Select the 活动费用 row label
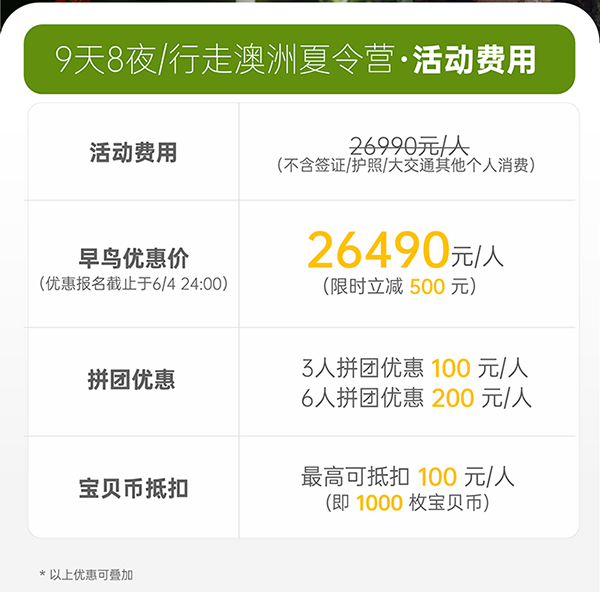This screenshot has height=592, width=600. (x=133, y=152)
